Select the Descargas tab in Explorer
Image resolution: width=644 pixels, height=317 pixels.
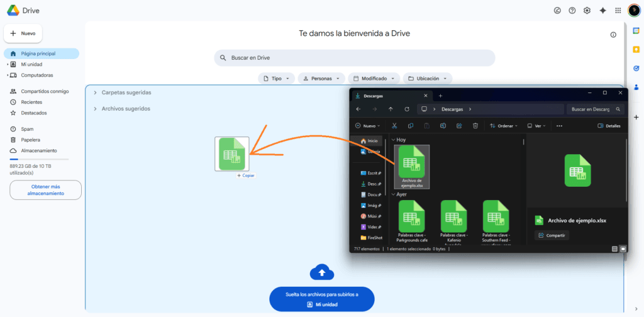pos(392,96)
